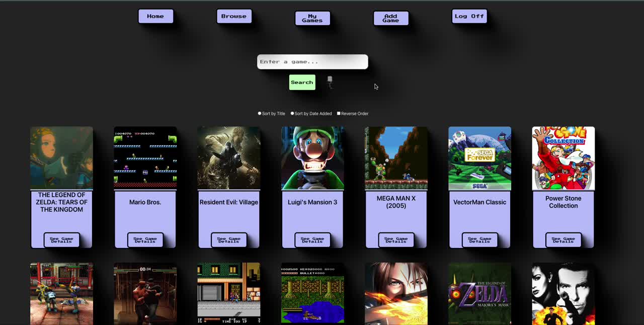Viewport: 644px width, 325px height.
Task: See Game Details for Mario Bros.
Action: pos(145,240)
